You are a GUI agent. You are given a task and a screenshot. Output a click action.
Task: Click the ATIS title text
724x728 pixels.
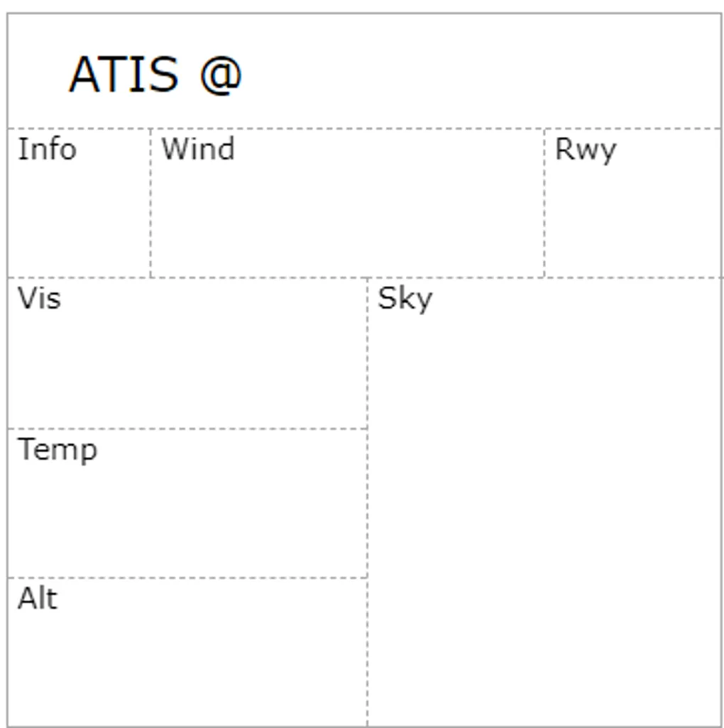coord(124,75)
